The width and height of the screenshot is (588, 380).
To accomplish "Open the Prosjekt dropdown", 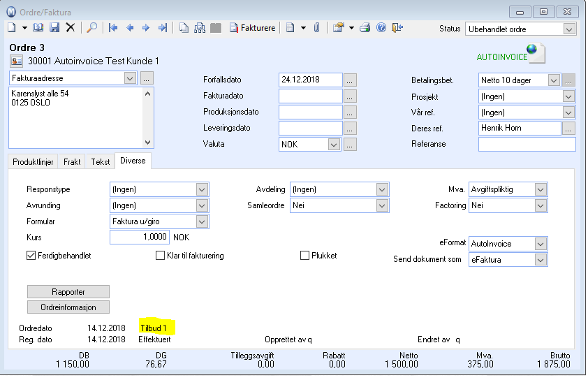I will (568, 96).
